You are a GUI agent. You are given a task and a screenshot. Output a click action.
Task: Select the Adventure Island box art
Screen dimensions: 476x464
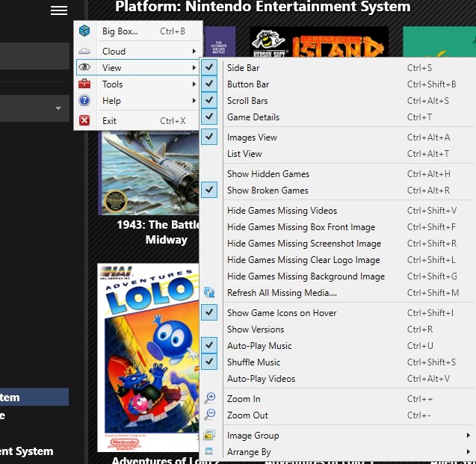(x=319, y=42)
